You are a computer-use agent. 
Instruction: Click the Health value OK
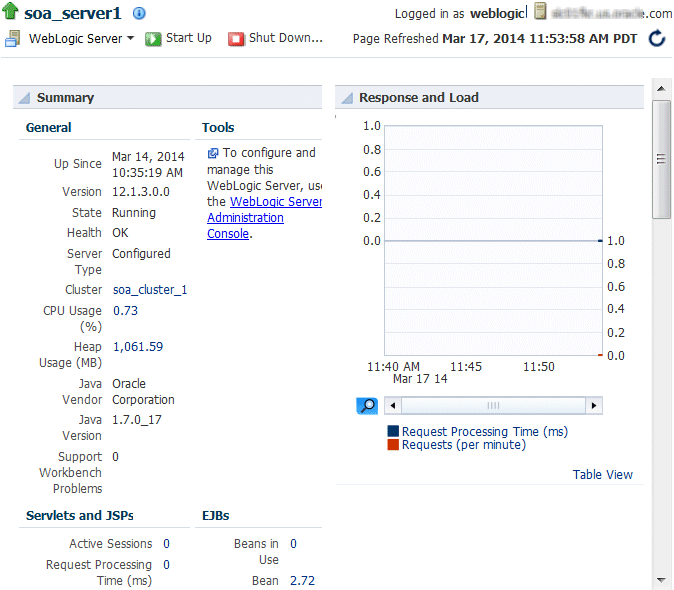tap(120, 232)
